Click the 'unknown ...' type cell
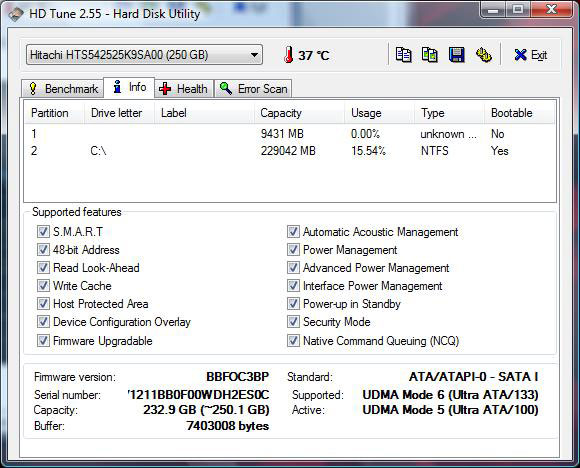Image resolution: width=580 pixels, height=468 pixels. pyautogui.click(x=448, y=134)
